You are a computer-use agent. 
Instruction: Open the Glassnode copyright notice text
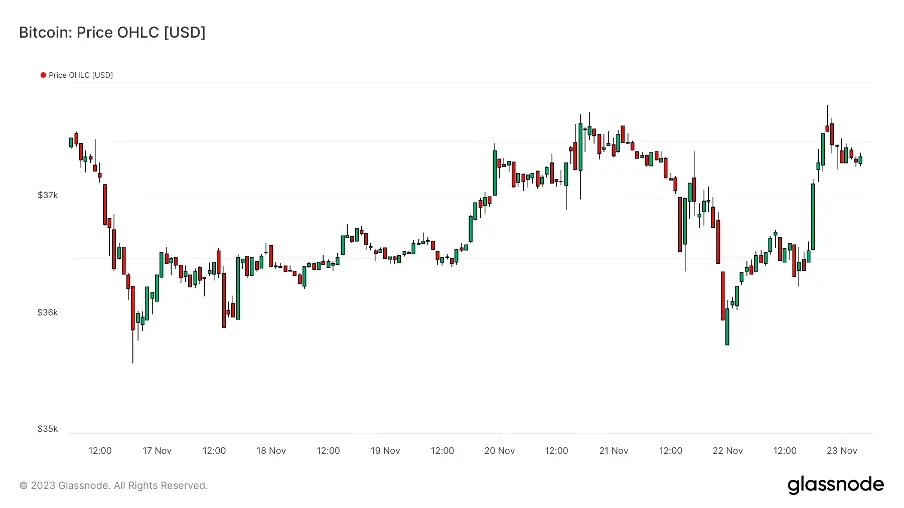pyautogui.click(x=114, y=486)
